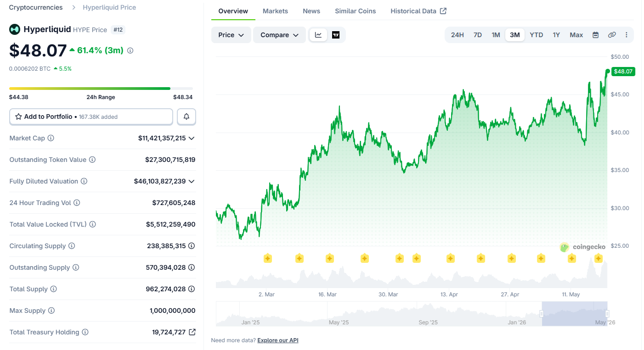Click the Max Supply info icon
This screenshot has height=350, width=644.
click(x=51, y=311)
